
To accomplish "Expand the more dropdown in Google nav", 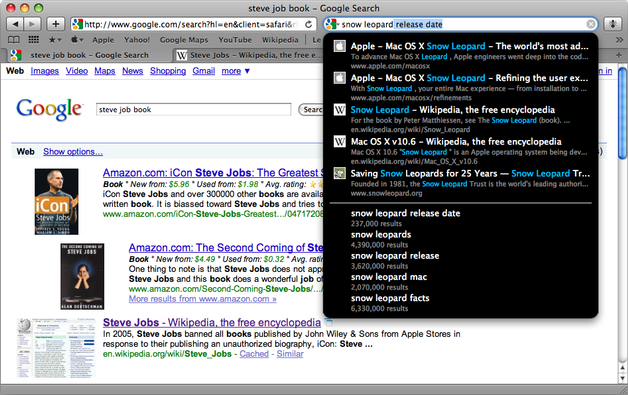I will pos(236,71).
